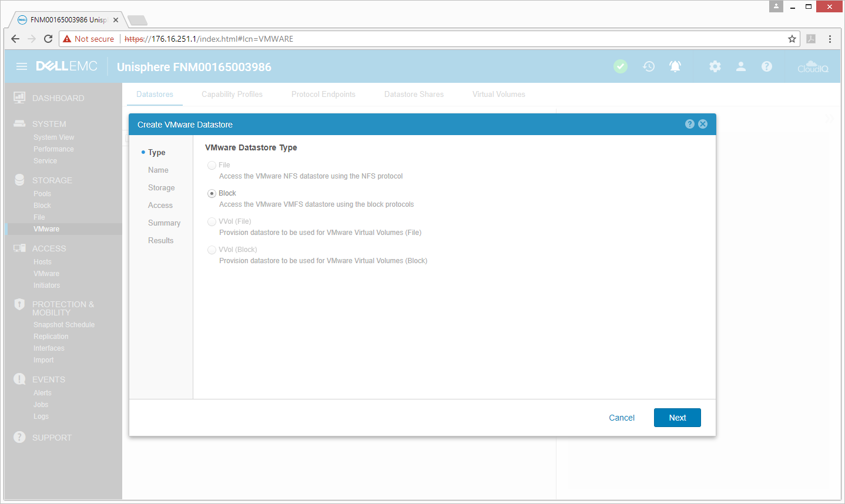This screenshot has width=845, height=504.
Task: Open Logs under Events
Action: [x=41, y=416]
